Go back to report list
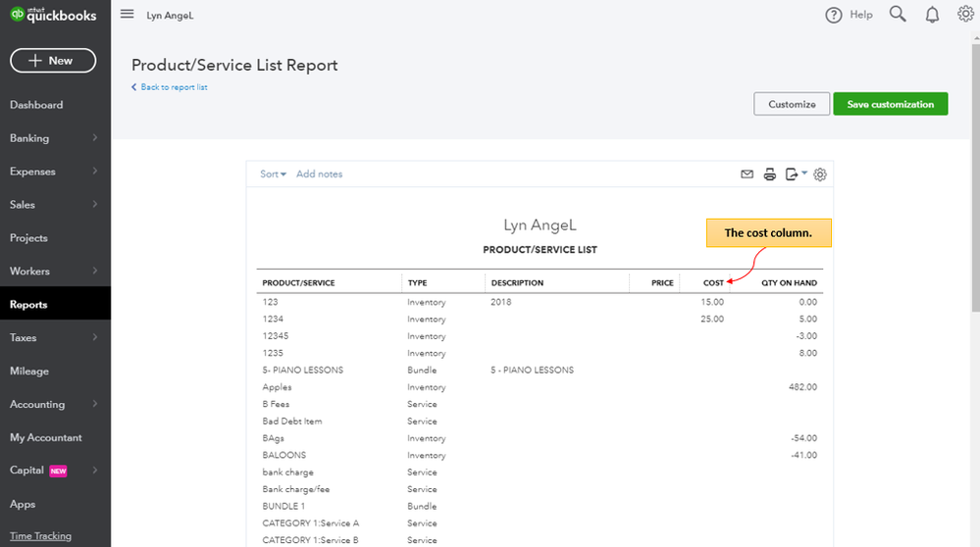Screen dimensions: 980x547 [x=170, y=87]
